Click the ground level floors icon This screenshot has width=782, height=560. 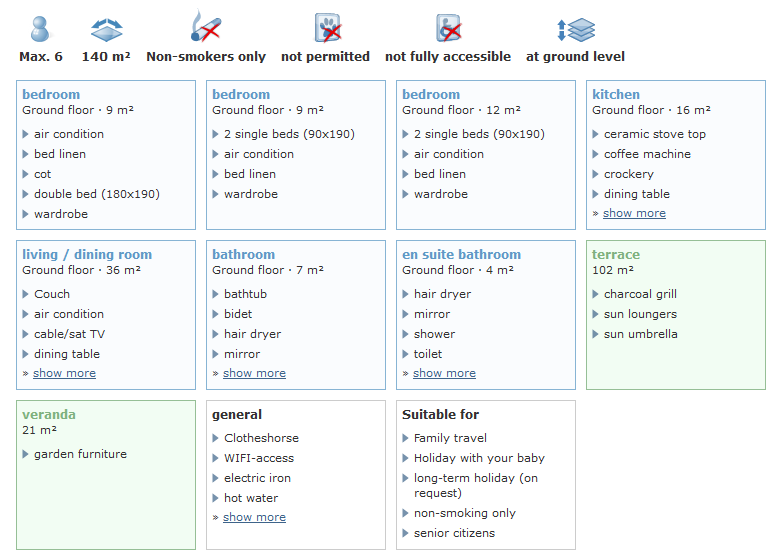coord(576,29)
